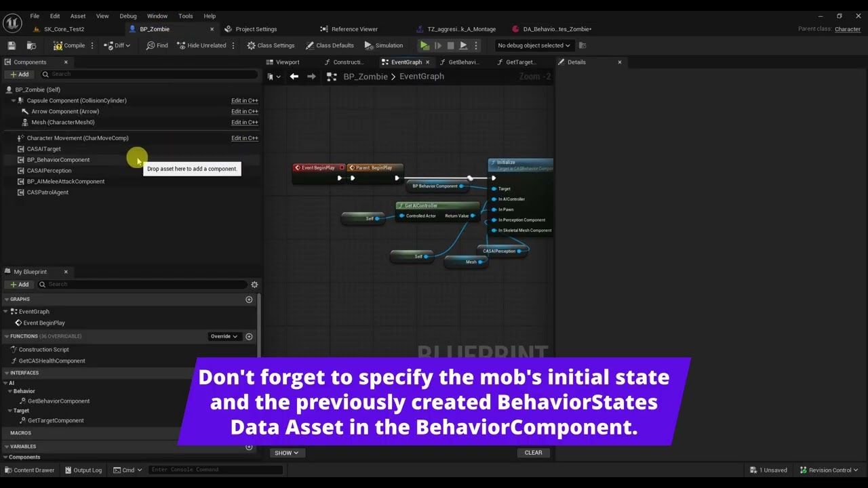
Task: Select Mesh (CharacterMesh0) component
Action: coord(63,122)
